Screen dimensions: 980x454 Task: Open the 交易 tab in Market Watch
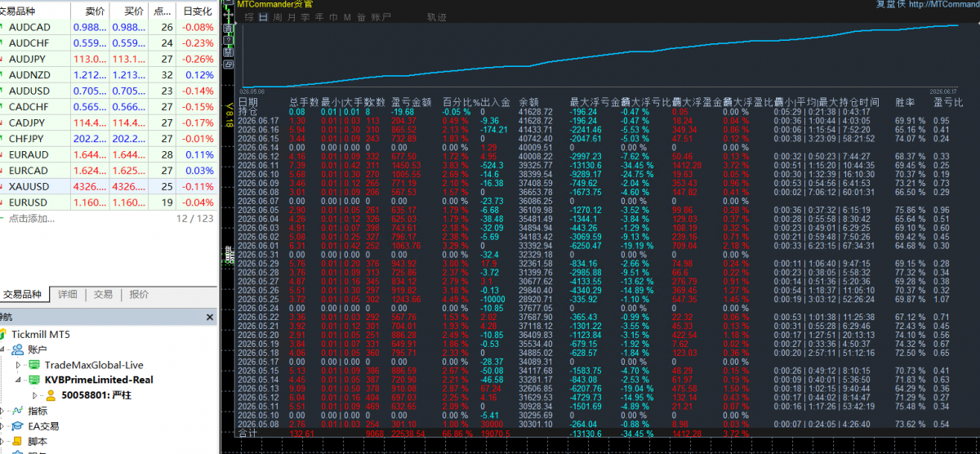(103, 294)
